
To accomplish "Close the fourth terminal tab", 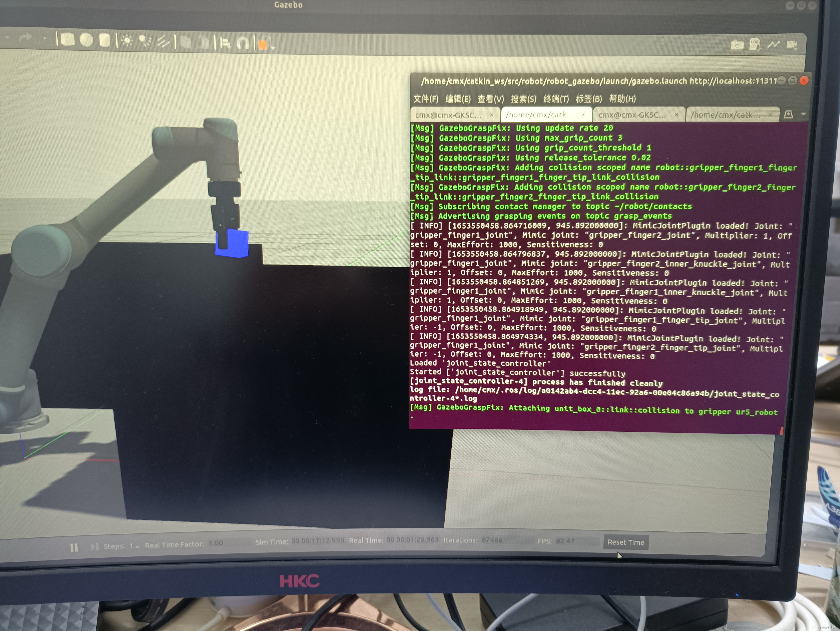I will pyautogui.click(x=770, y=114).
